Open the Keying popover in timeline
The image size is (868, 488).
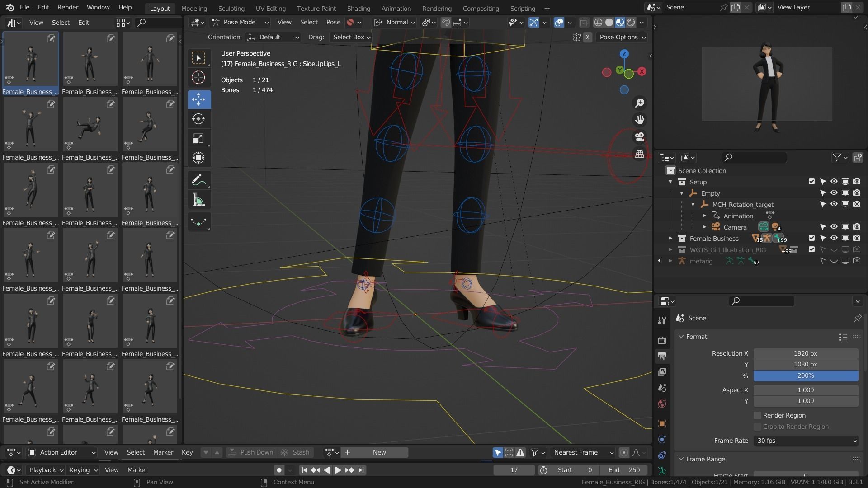point(84,470)
